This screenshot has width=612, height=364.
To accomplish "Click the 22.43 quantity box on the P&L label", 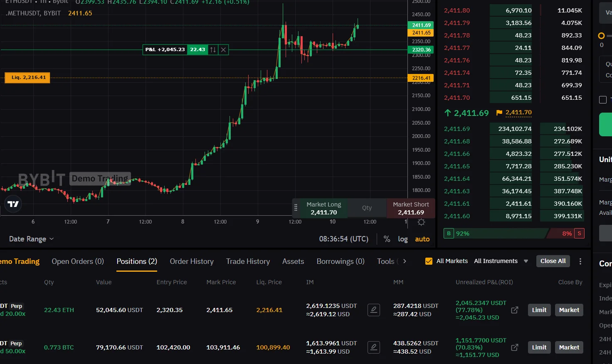I will point(197,49).
